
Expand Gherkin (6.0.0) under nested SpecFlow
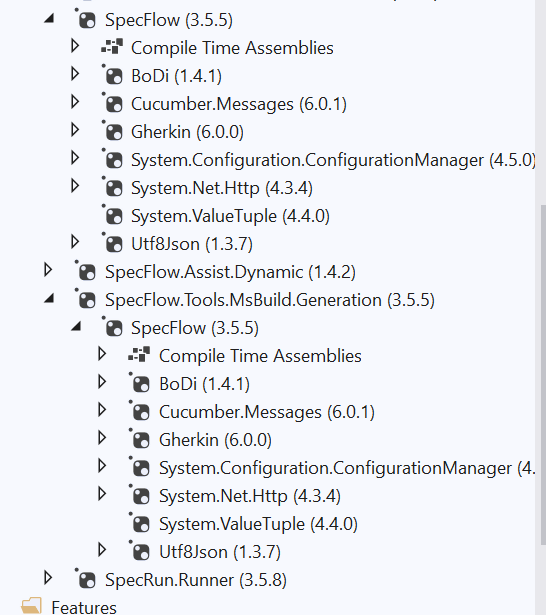click(x=102, y=438)
